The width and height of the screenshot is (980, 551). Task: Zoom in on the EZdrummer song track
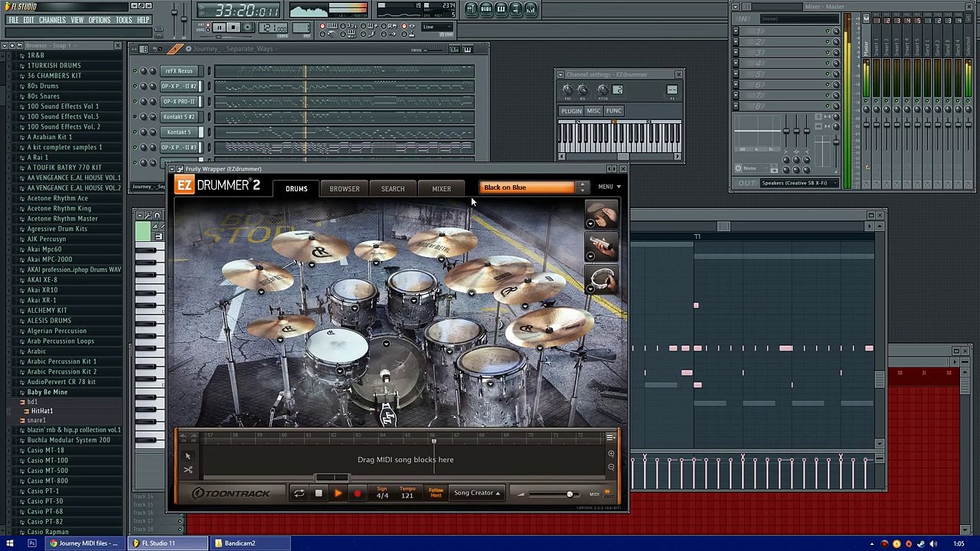pos(611,454)
